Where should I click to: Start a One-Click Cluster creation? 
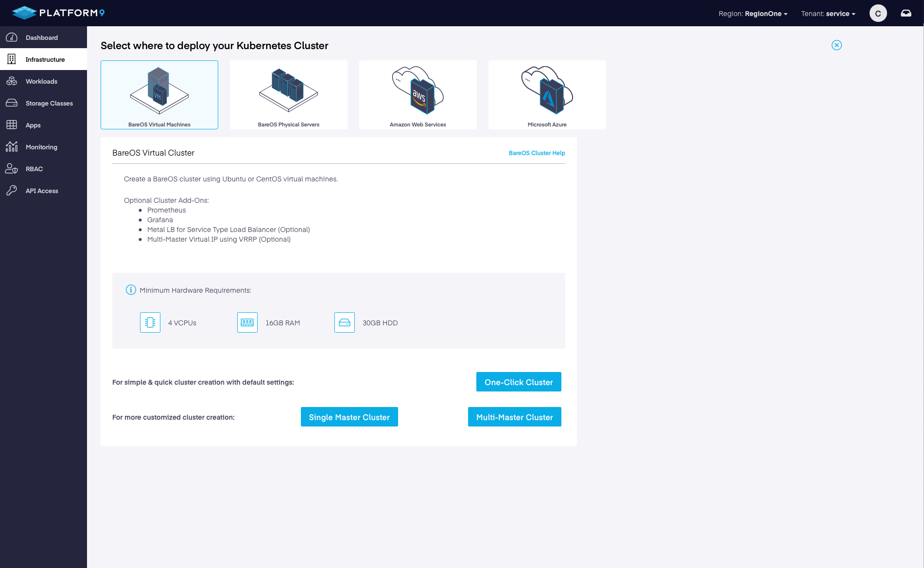point(518,382)
